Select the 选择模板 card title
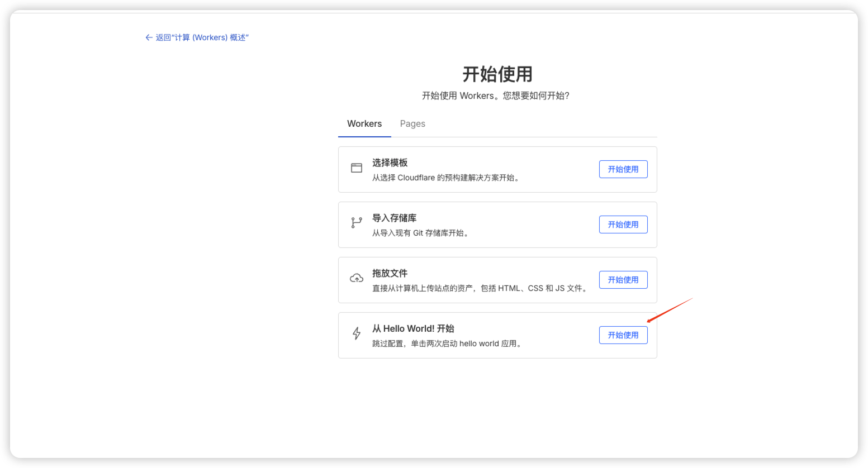 click(x=390, y=163)
